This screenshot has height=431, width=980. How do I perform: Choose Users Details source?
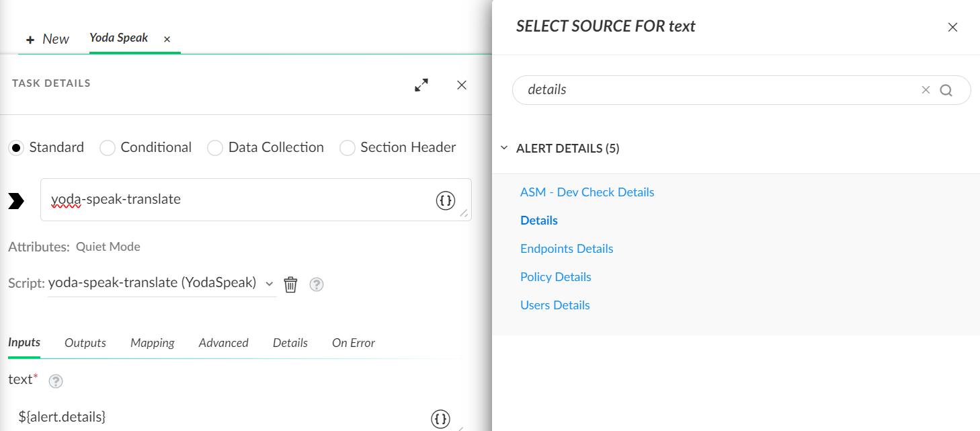555,305
